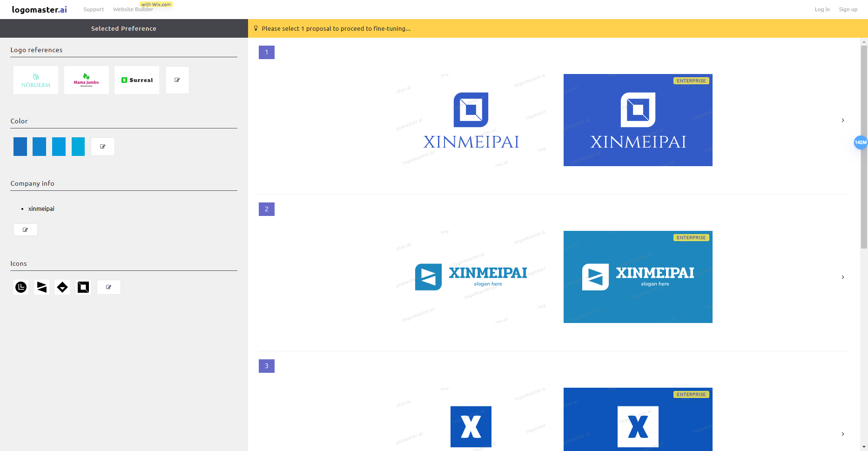Select the play-arrow icon preference
Viewport: 868px width, 451px height.
coord(41,287)
